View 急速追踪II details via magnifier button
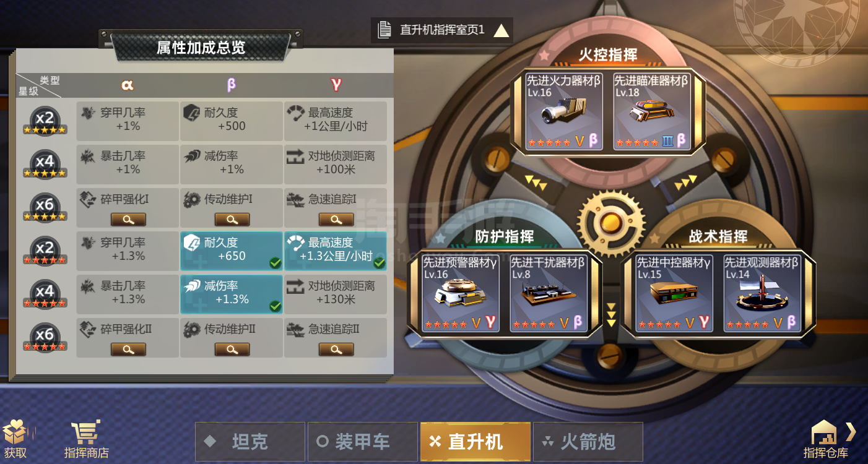 (336, 349)
